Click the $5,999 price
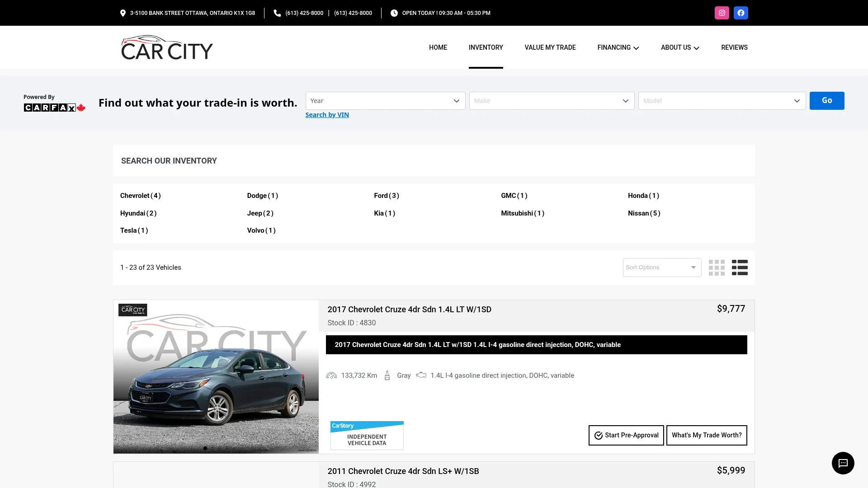 pyautogui.click(x=731, y=470)
